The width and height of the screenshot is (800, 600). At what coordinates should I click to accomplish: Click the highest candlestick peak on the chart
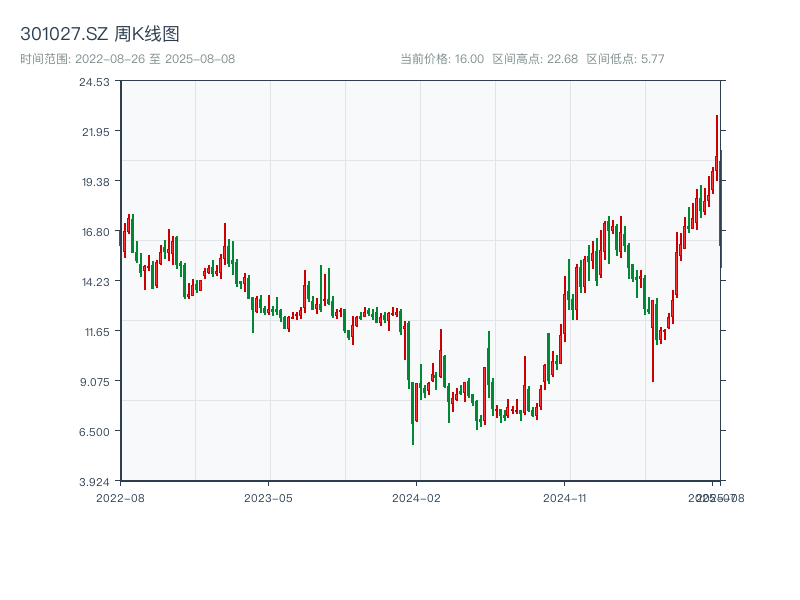[x=717, y=118]
